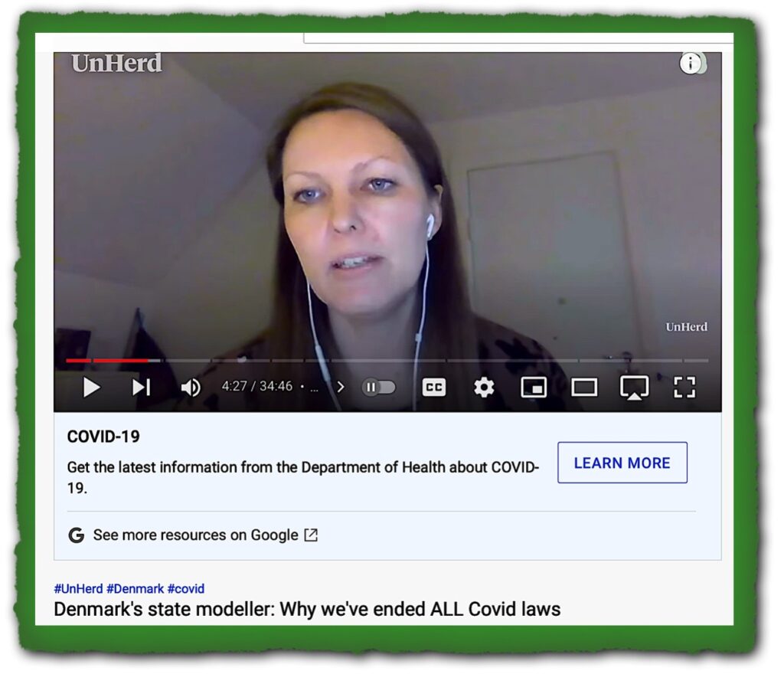The image size is (784, 674).
Task: Enter full screen mode
Action: pos(684,388)
